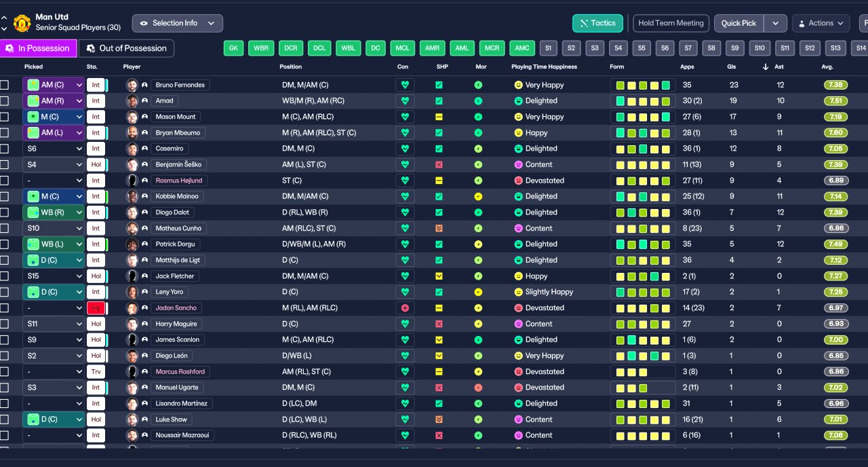Viewport: 868px width, 467px height.
Task: Click Noussair Mazraoui's sharpness cross icon
Action: pos(439,435)
